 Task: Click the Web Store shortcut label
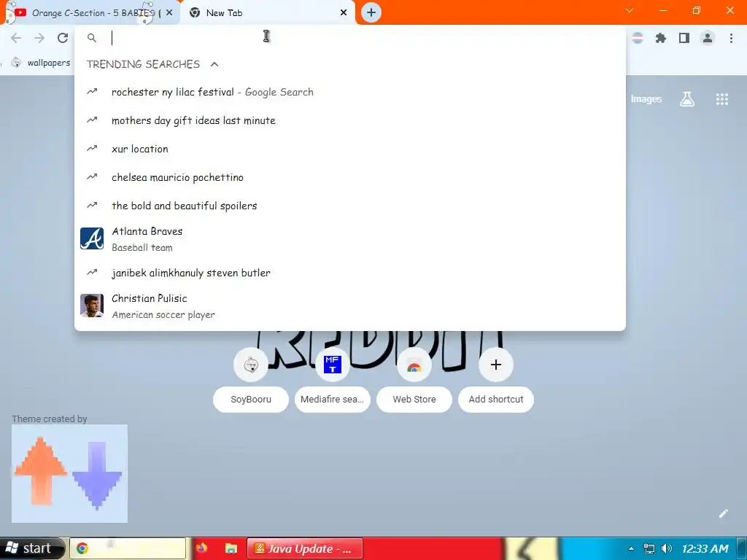click(414, 400)
